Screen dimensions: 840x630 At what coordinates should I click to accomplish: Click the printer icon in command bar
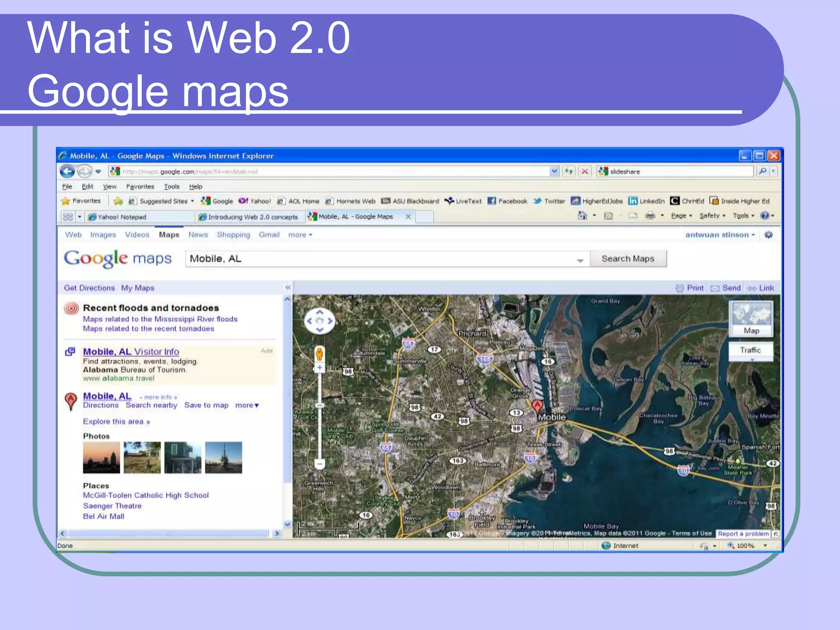650,216
